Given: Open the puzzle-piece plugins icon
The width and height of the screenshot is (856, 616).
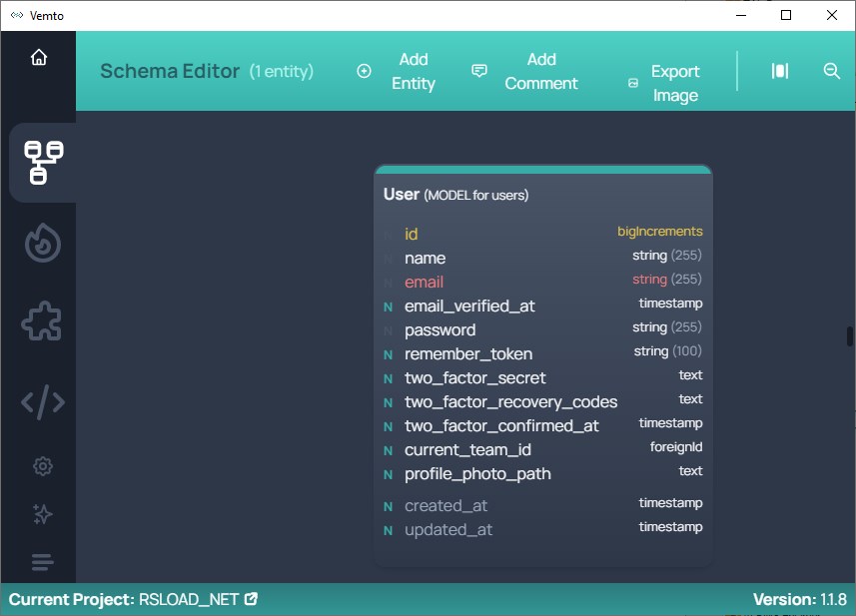Looking at the screenshot, I should coord(42,321).
